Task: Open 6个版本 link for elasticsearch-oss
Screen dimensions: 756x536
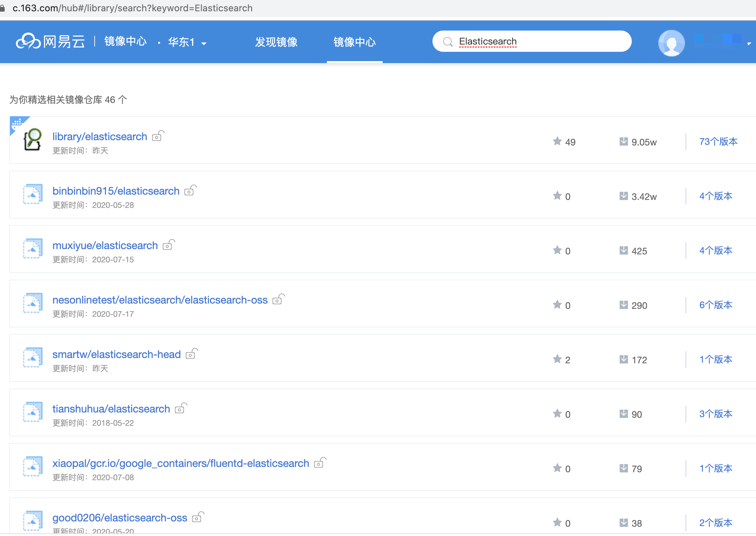Action: (x=715, y=305)
